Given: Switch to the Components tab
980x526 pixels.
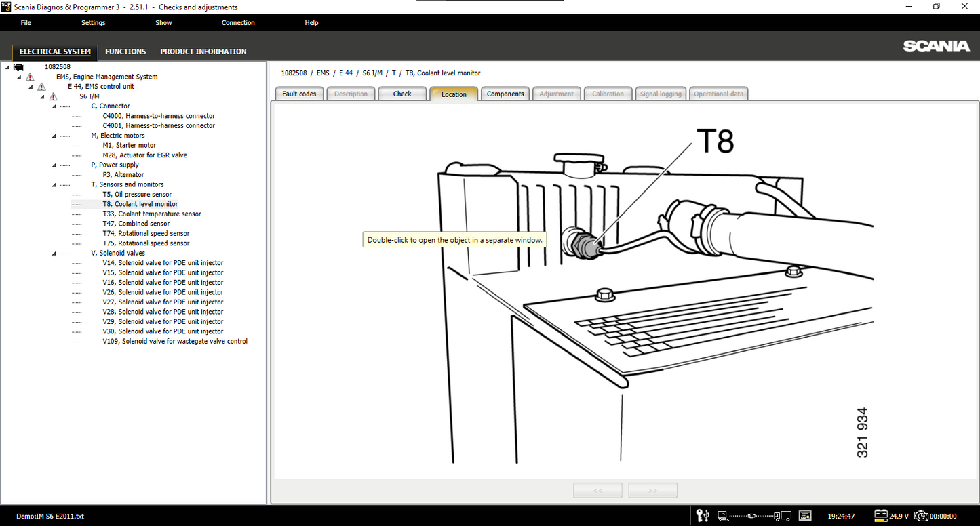Looking at the screenshot, I should click(x=505, y=94).
